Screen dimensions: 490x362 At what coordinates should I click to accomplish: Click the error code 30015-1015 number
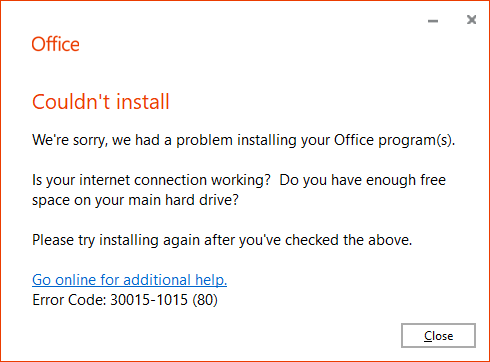click(x=149, y=300)
